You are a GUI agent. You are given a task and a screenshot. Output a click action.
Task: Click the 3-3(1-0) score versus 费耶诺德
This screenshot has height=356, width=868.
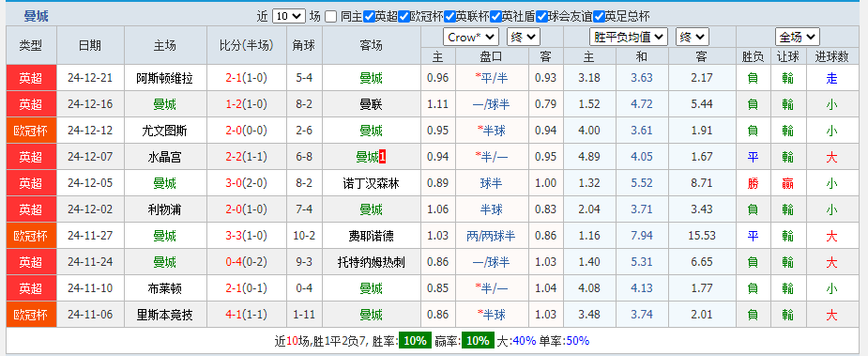(247, 236)
